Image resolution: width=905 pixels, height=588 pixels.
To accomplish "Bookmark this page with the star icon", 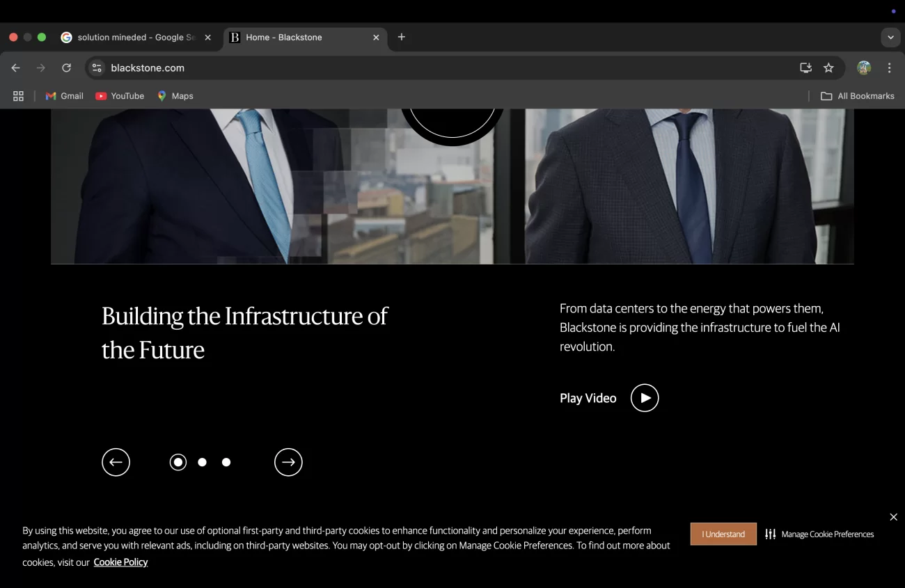I will pos(828,67).
